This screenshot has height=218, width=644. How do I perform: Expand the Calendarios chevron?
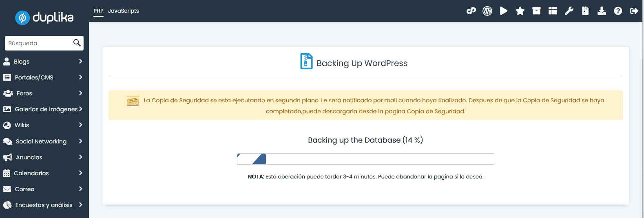pyautogui.click(x=81, y=173)
